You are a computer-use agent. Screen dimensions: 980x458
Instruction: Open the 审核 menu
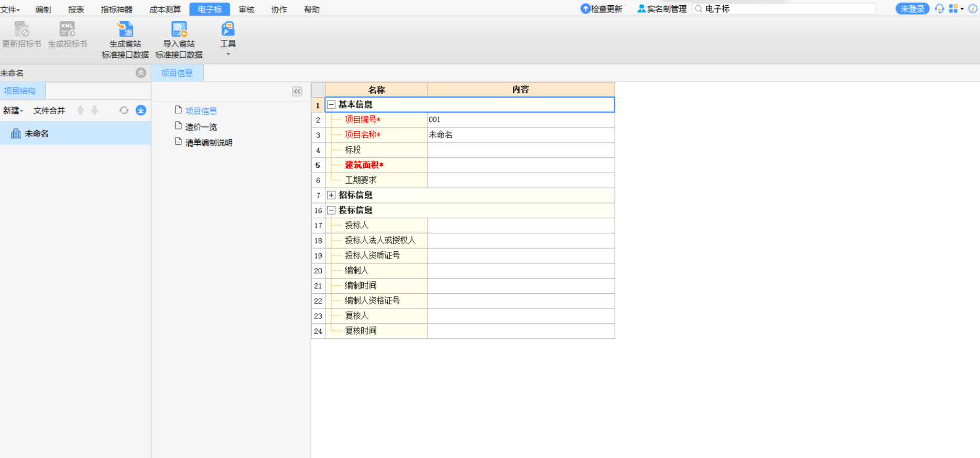pos(246,9)
